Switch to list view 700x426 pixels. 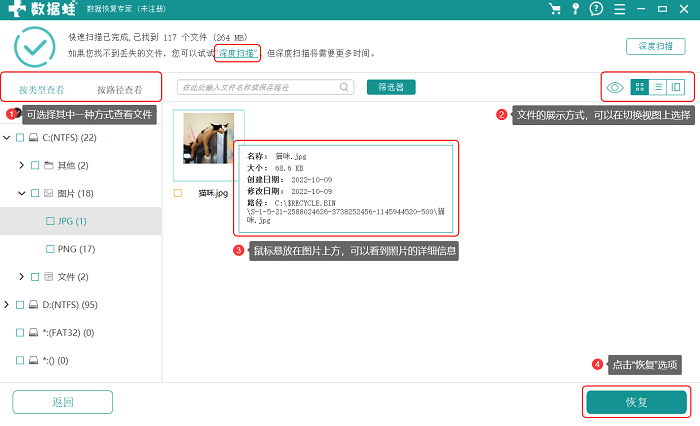pyautogui.click(x=658, y=87)
